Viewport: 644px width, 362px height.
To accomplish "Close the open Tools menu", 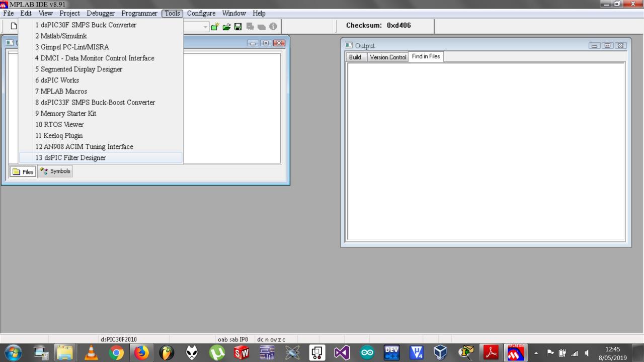I will (173, 14).
